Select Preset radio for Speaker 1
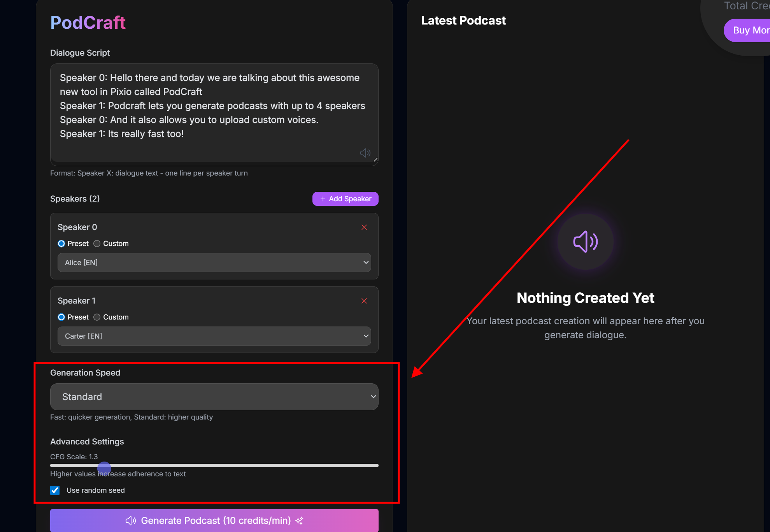The height and width of the screenshot is (532, 770). pos(61,317)
